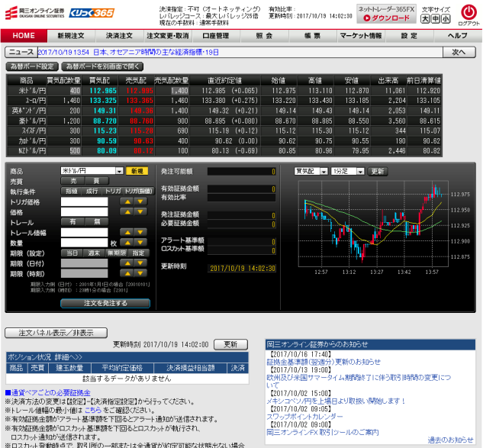The height and width of the screenshot is (448, 496).
Task: Open 過去のお知らせ link
Action: tap(450, 440)
